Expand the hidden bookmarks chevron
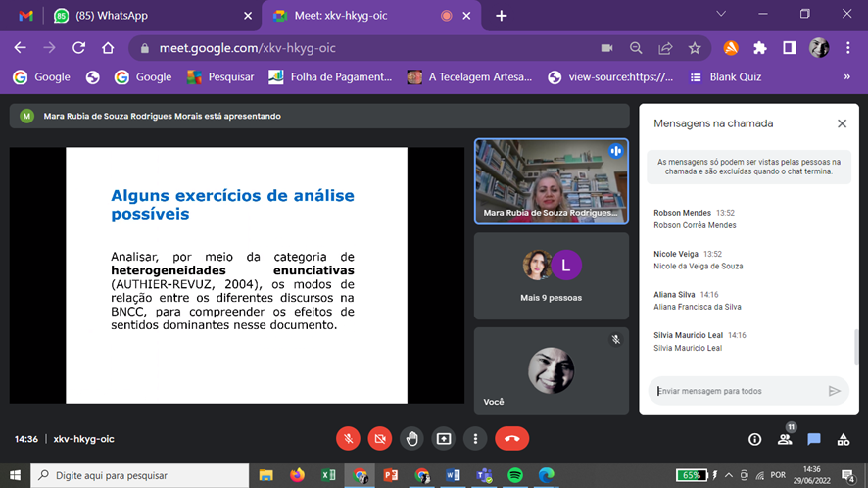Screen dimensions: 868x488 tap(846, 76)
